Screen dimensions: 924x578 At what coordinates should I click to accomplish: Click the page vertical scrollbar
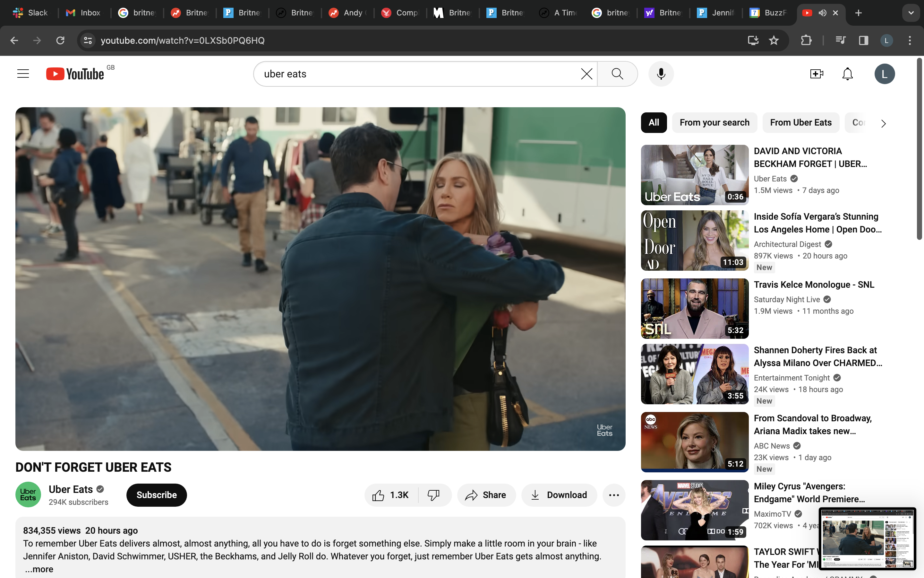920,149
